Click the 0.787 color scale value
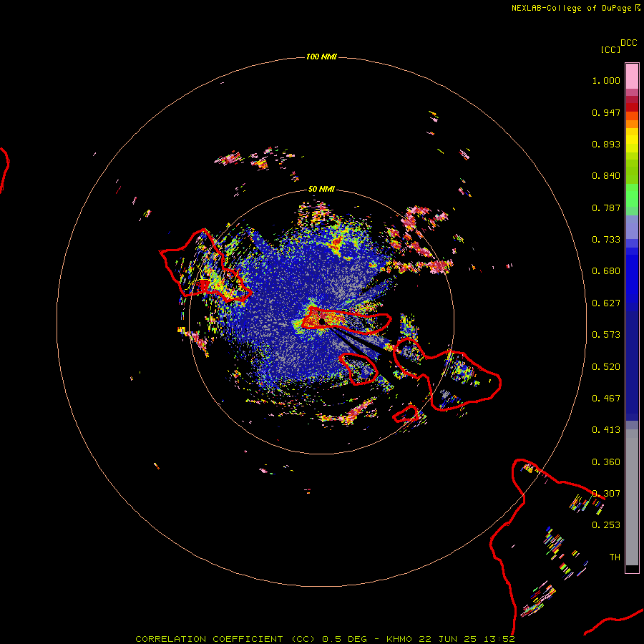Viewport: 644px width, 644px height. 606,208
